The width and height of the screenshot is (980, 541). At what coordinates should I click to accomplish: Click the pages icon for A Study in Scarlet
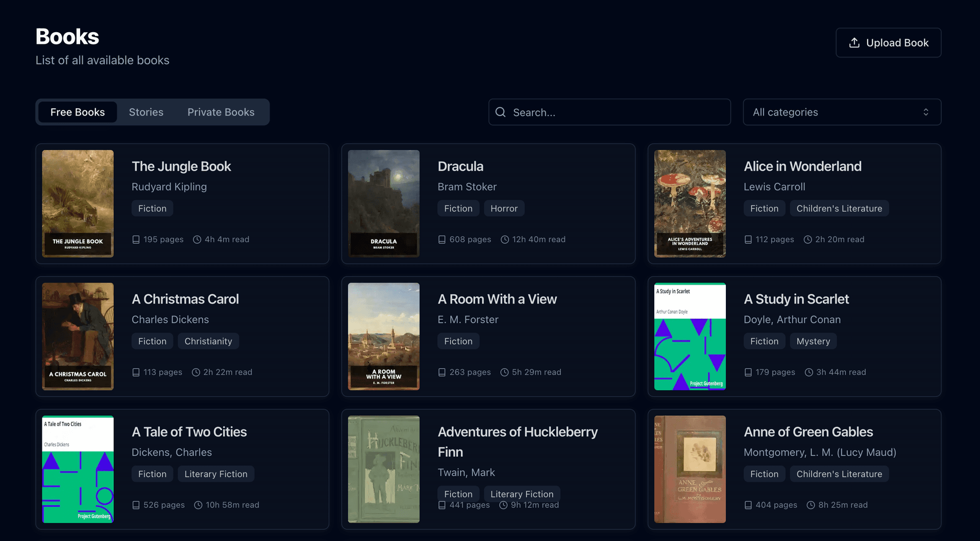tap(748, 372)
